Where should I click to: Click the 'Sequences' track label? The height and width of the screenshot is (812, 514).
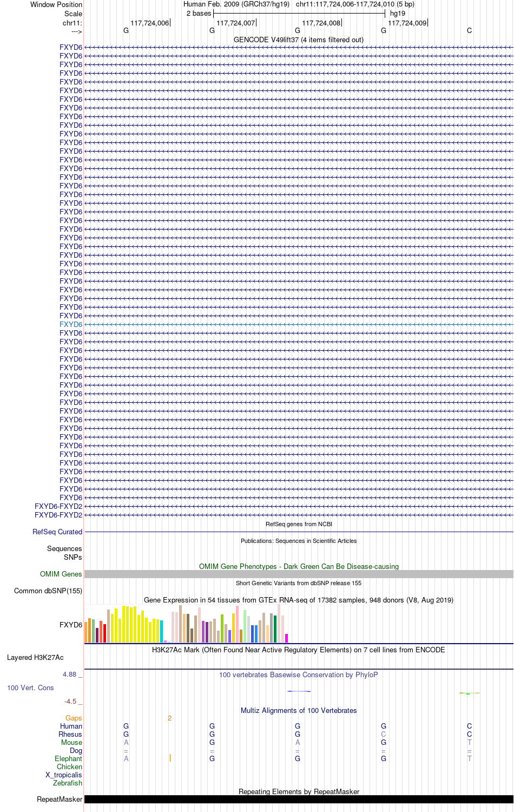click(x=65, y=549)
